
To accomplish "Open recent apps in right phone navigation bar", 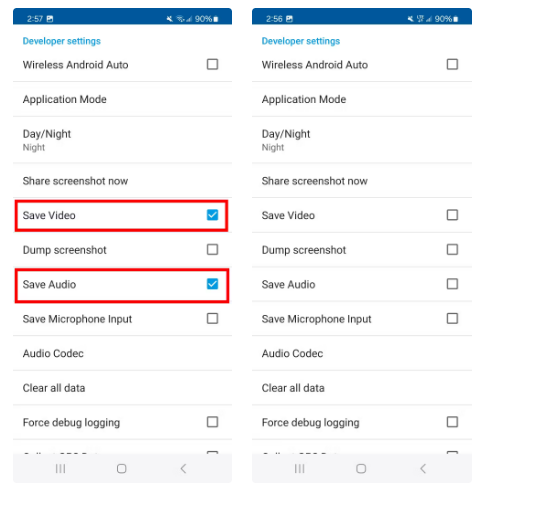I will tap(299, 468).
